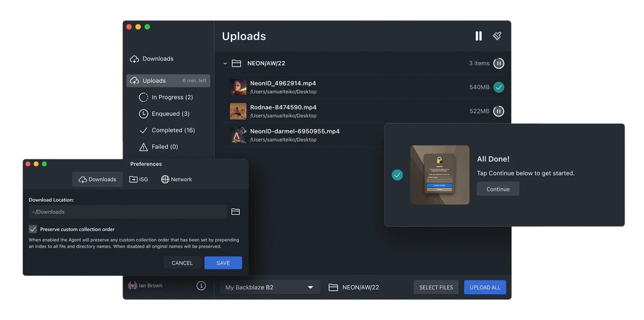Click CANCEL in Preferences
The width and height of the screenshot is (644, 320).
click(x=182, y=263)
